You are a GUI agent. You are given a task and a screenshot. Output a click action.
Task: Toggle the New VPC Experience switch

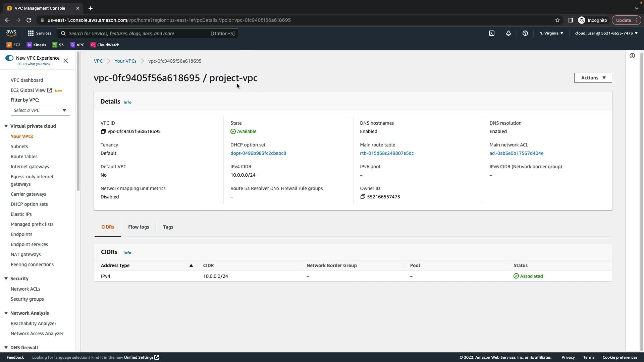coord(9,58)
